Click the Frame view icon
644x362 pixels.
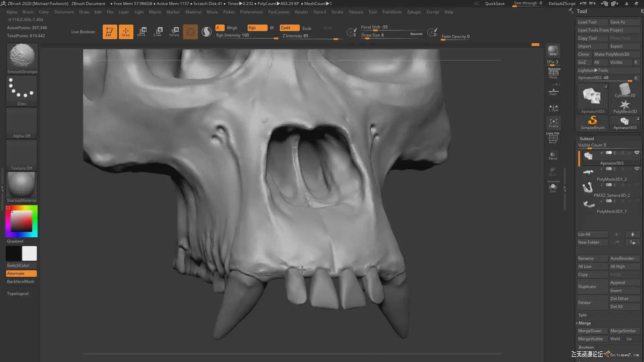click(553, 123)
